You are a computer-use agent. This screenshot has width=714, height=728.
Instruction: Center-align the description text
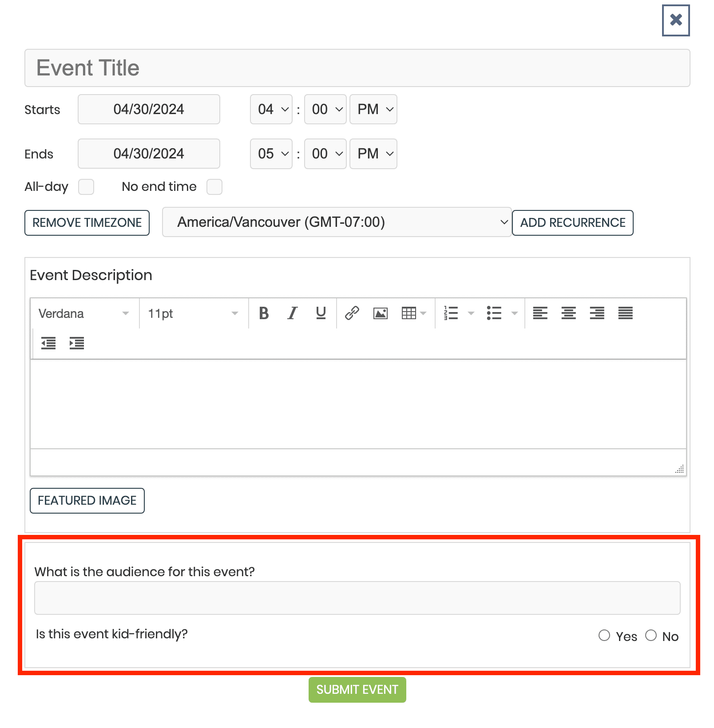coord(568,313)
